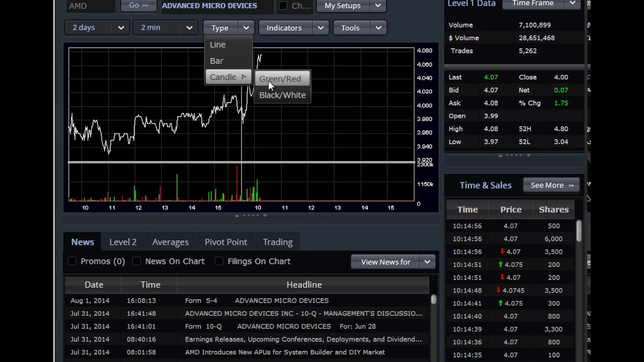Viewport: 644px width, 362px height.
Task: Open the AMD Introduces New APUs headline
Action: 285,352
